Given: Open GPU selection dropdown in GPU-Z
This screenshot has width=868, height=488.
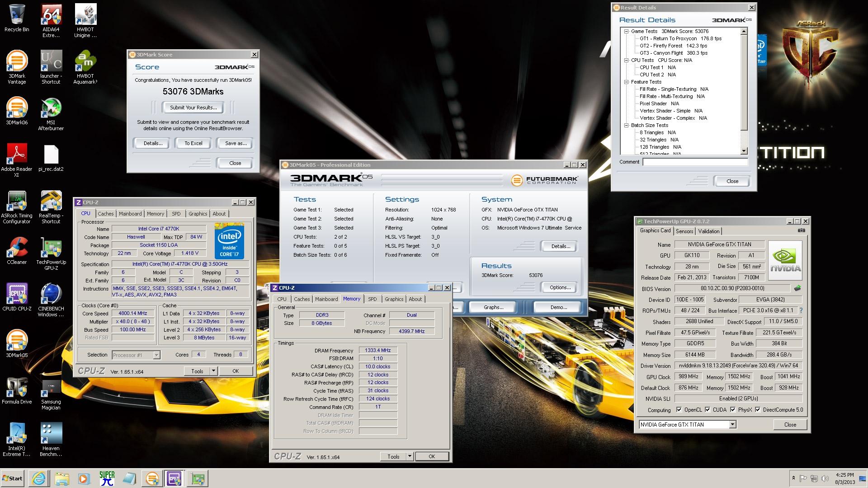Looking at the screenshot, I should [x=732, y=424].
